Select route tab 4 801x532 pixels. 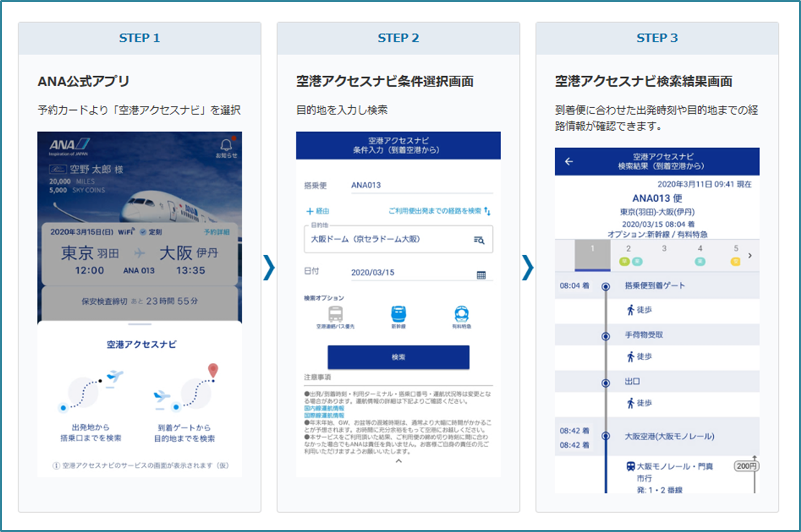[x=700, y=255]
